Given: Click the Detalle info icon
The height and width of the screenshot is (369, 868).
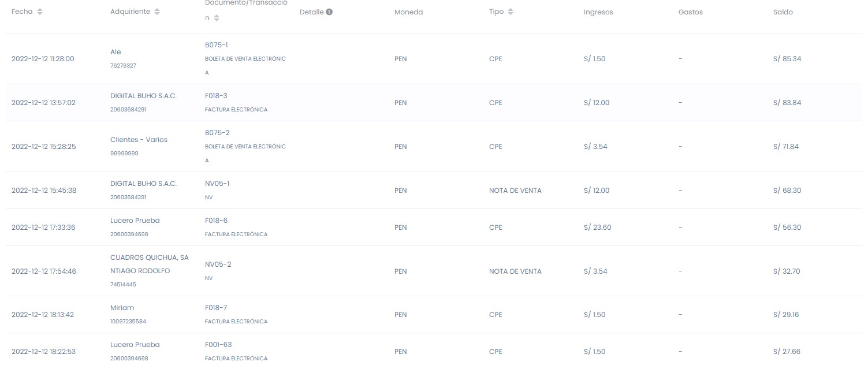Looking at the screenshot, I should pyautogui.click(x=329, y=12).
